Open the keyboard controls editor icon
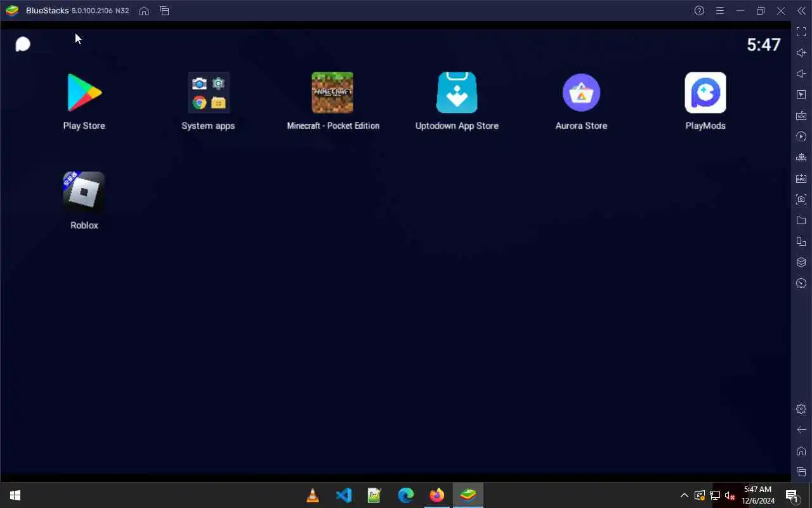The height and width of the screenshot is (508, 812). [801, 116]
